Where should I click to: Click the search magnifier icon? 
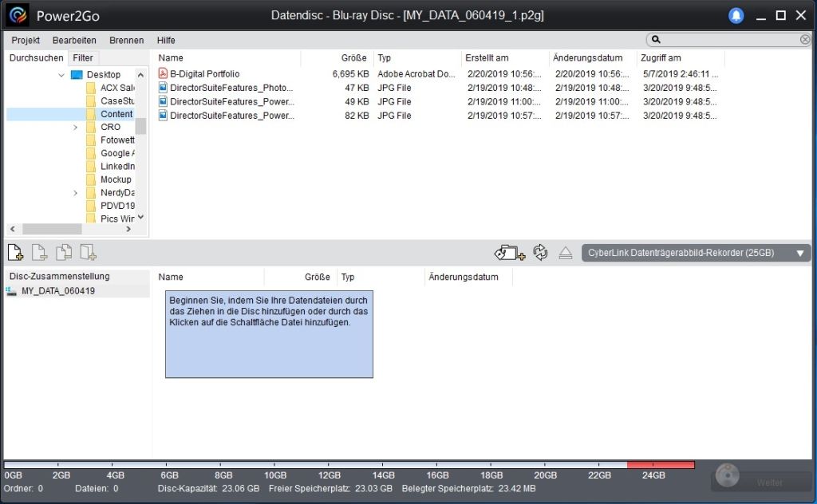pos(656,40)
